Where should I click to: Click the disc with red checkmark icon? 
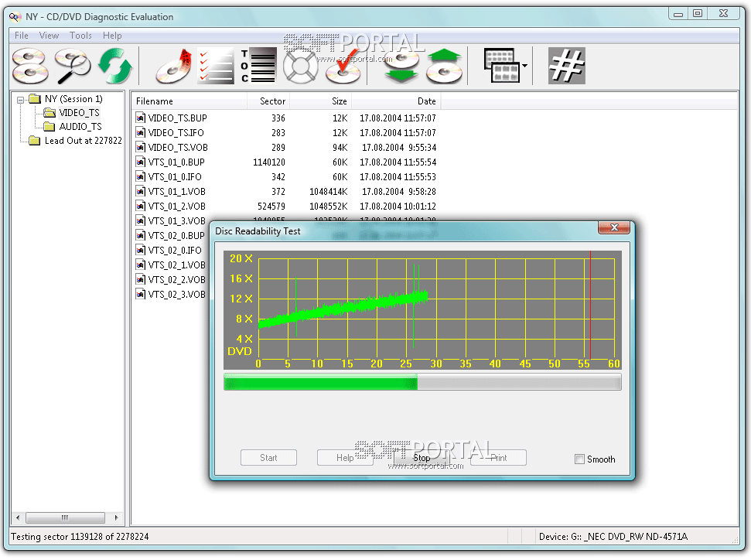pos(343,66)
